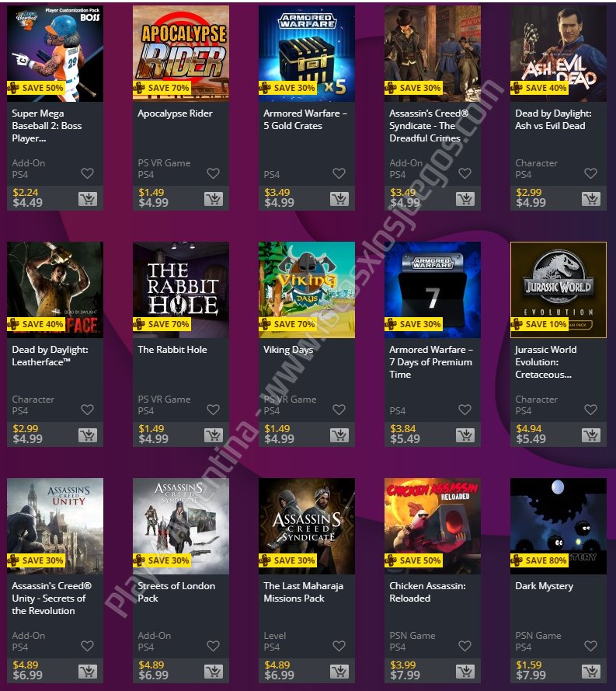The height and width of the screenshot is (691, 616).
Task: Add Super Mega Baseball 2 add-on to cart
Action: click(x=88, y=199)
